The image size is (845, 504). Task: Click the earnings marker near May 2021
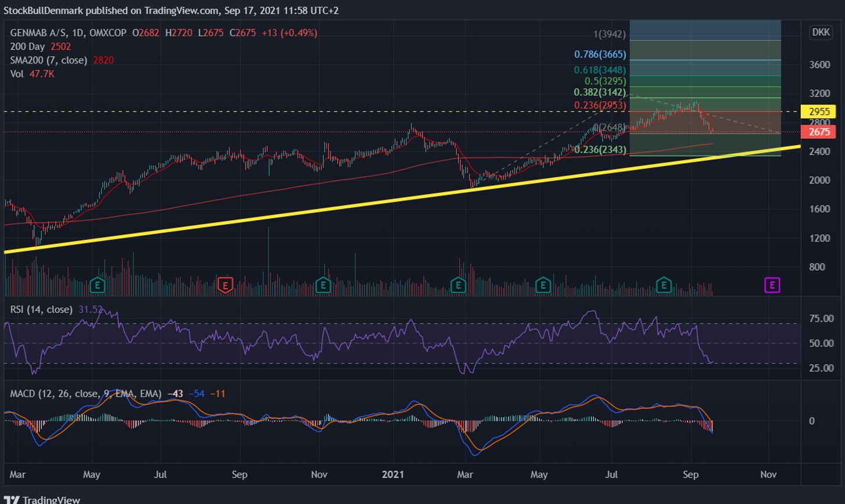542,285
